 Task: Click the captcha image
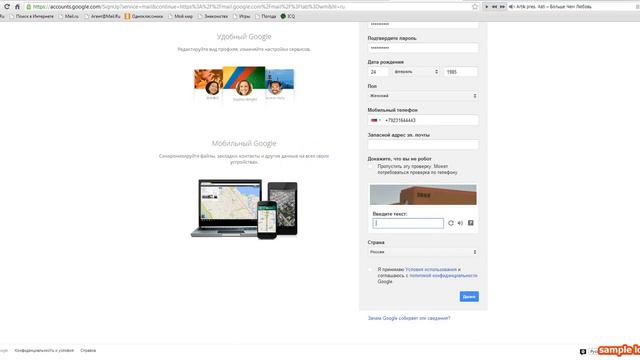pyautogui.click(x=423, y=195)
